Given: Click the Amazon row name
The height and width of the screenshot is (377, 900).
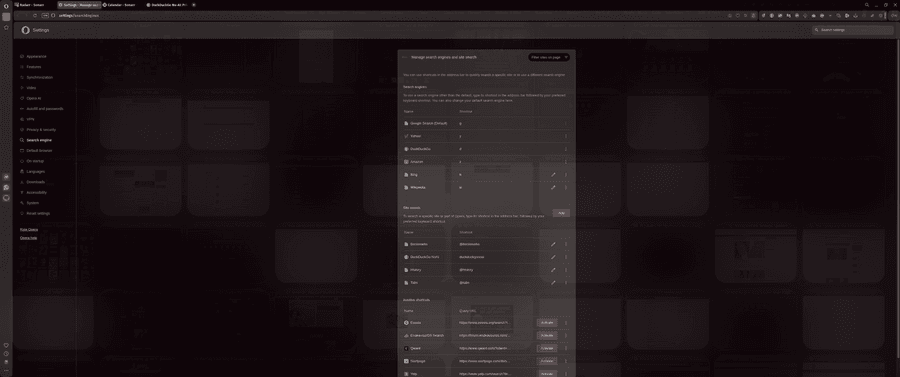Looking at the screenshot, I should click(417, 162).
